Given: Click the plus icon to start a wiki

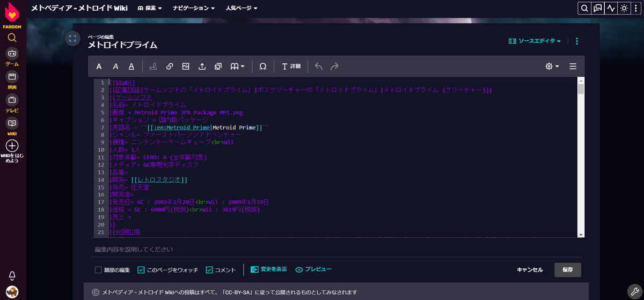Looking at the screenshot, I should click(x=12, y=146).
